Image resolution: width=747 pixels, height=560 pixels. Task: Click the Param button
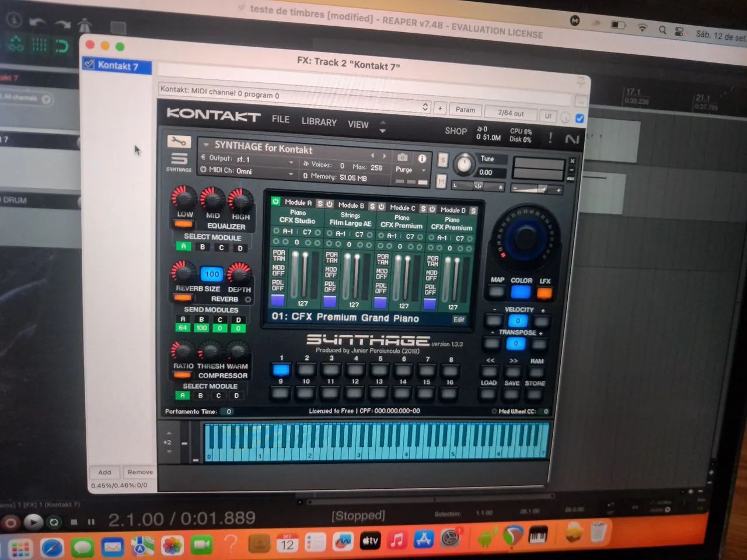(465, 110)
